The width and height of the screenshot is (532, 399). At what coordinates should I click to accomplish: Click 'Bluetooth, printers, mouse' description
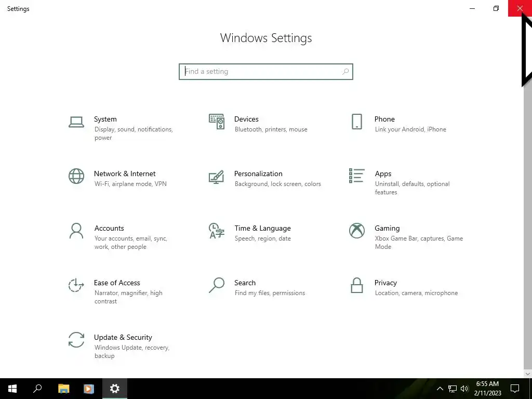point(271,129)
